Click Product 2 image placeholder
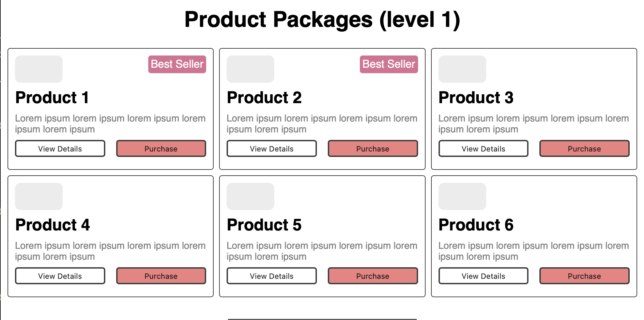The width and height of the screenshot is (644, 320). [250, 69]
